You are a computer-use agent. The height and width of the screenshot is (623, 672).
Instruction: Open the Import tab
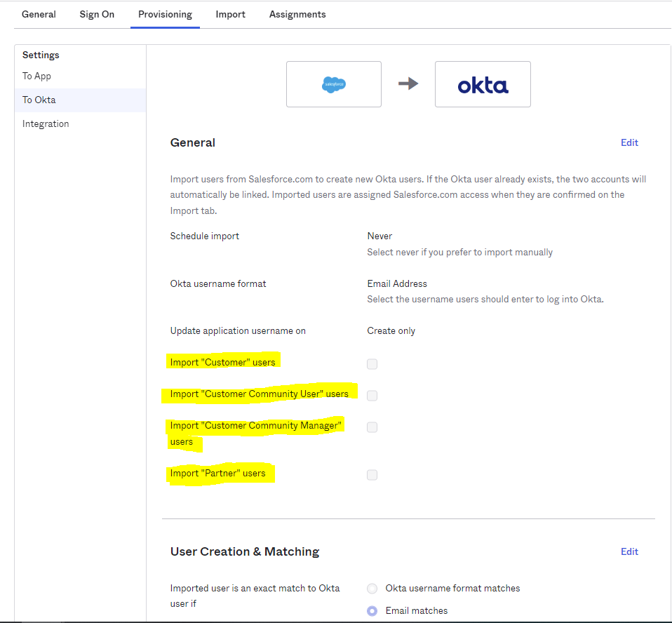click(x=230, y=14)
